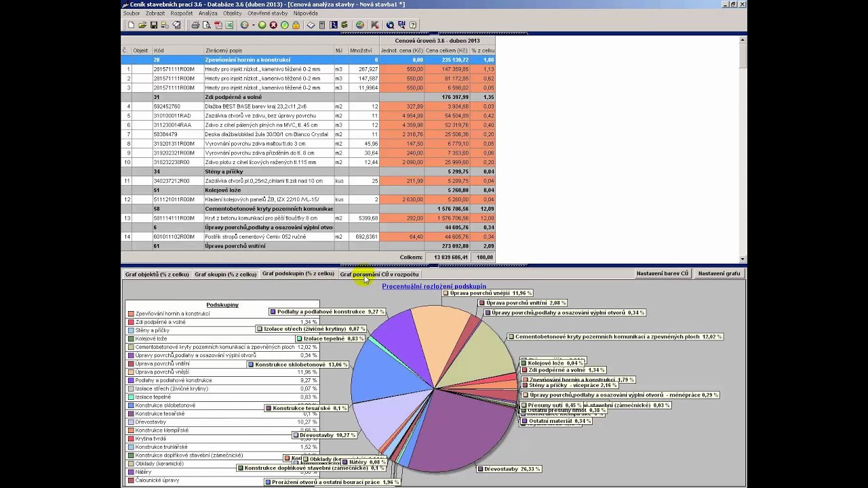This screenshot has width=868, height=488.
Task: Click the blue Q search toolbar icon
Action: pos(390,25)
